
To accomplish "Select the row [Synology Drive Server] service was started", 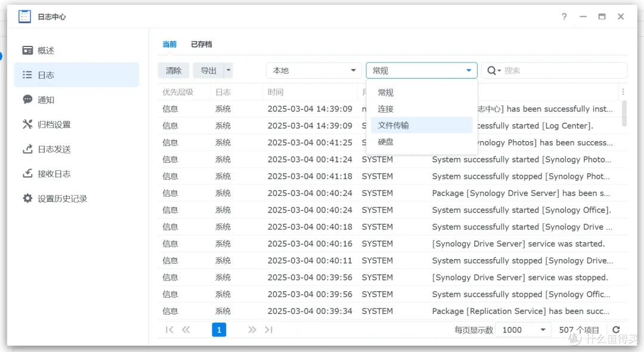I will 392,244.
